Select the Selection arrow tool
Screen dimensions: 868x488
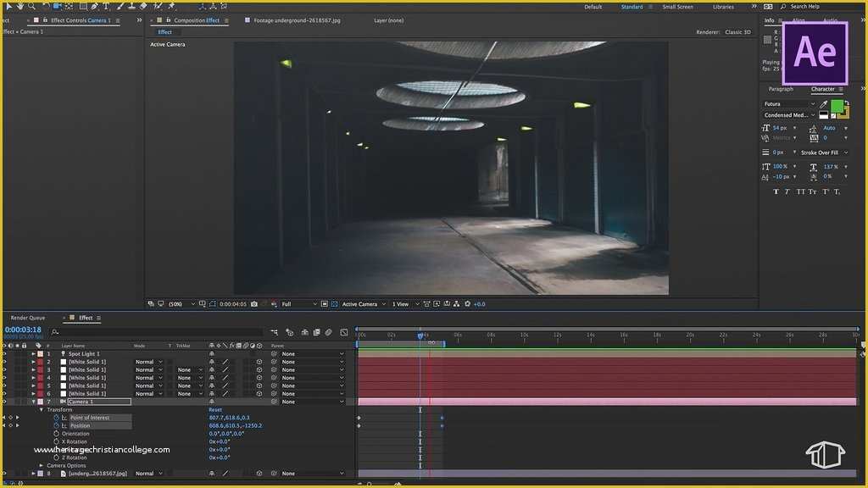point(8,6)
